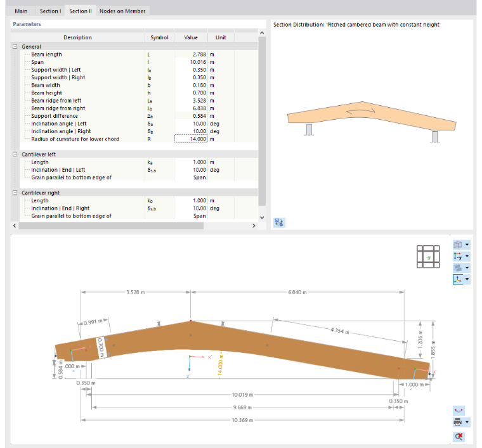
Task: Click the print graphic icon
Action: [x=458, y=422]
